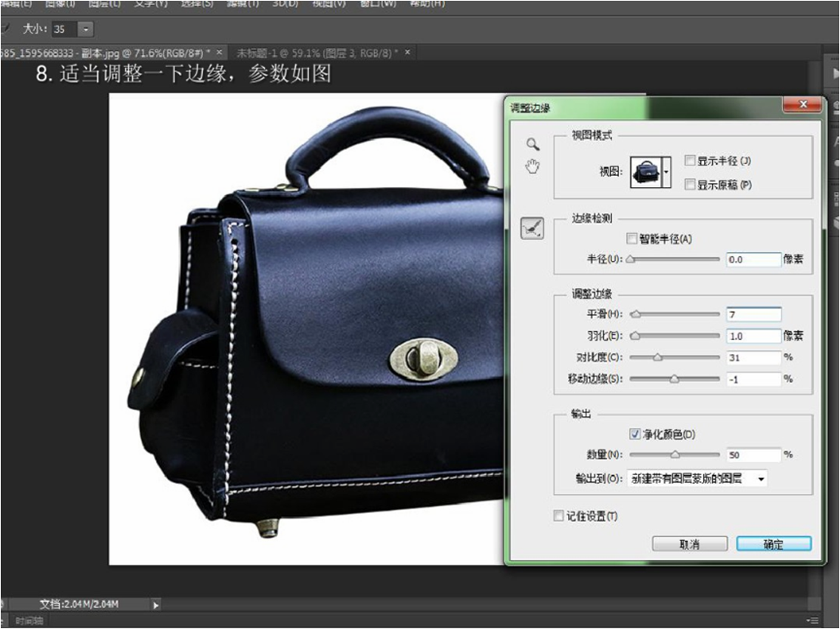
Task: Activate the Refine Radius brush tool
Action: pyautogui.click(x=532, y=228)
